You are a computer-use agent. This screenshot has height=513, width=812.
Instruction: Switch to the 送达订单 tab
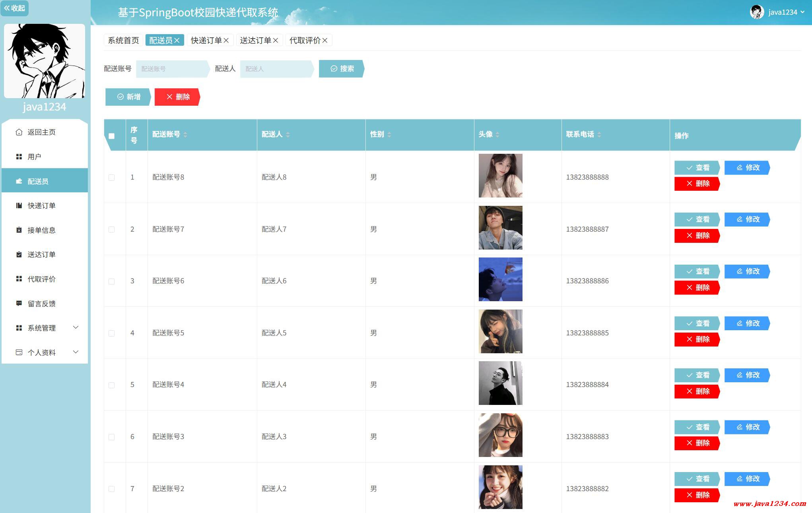pyautogui.click(x=255, y=41)
